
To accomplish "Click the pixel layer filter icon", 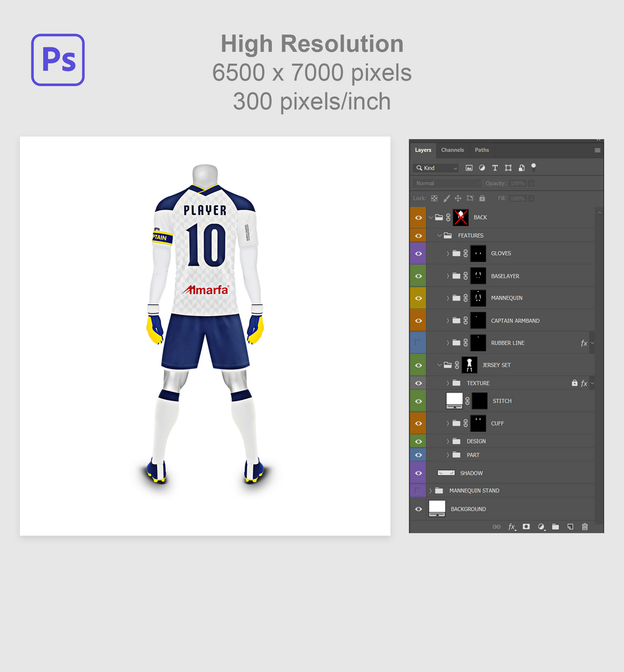I will [469, 168].
